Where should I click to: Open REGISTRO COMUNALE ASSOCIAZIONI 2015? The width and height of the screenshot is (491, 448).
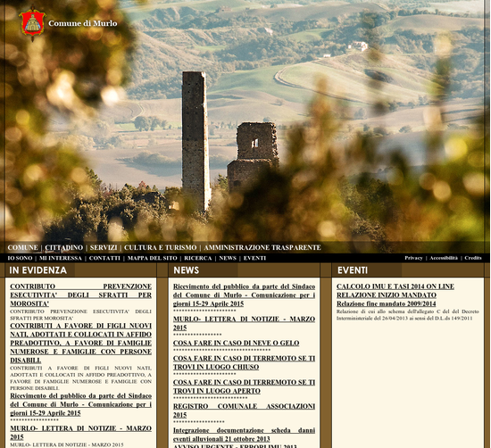point(244,411)
